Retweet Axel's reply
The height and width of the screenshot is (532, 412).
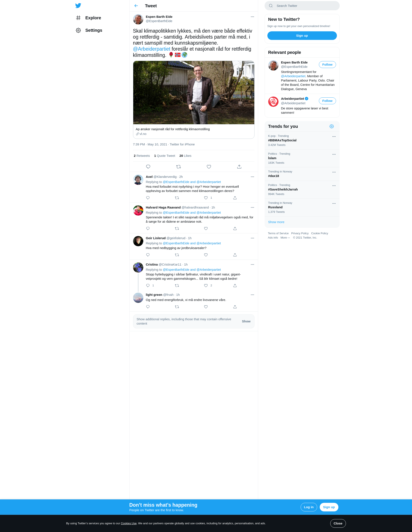click(177, 198)
